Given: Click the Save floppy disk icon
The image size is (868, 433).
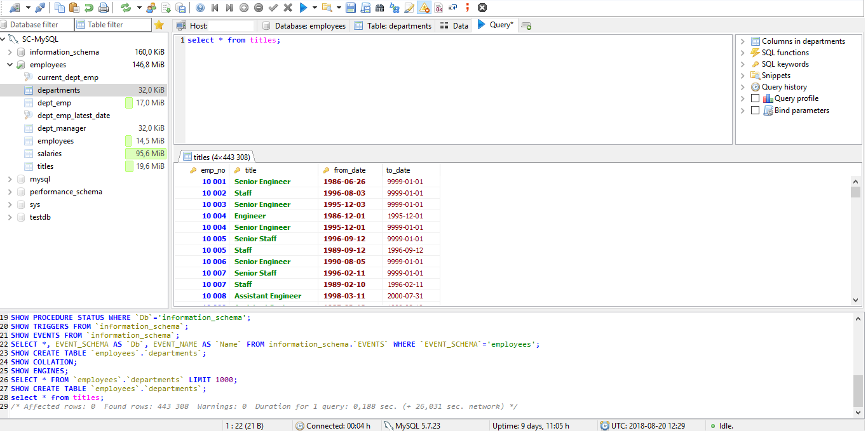Looking at the screenshot, I should (x=350, y=8).
